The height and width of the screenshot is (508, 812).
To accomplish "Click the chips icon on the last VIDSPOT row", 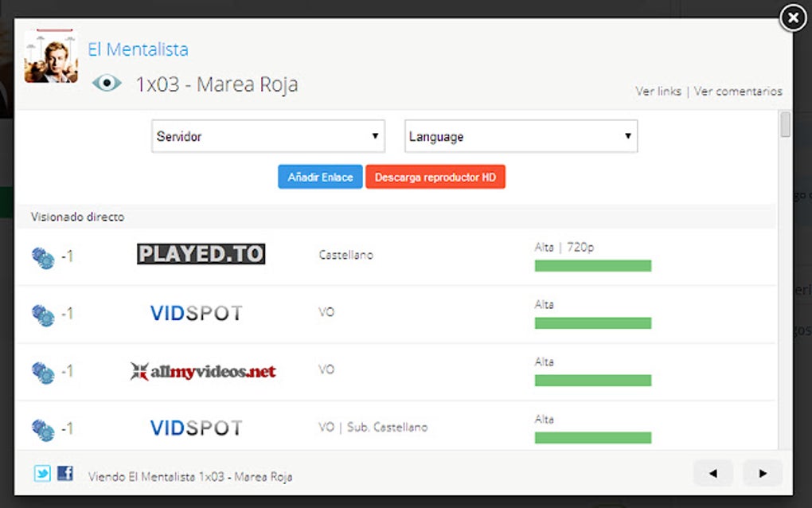I will coord(44,429).
